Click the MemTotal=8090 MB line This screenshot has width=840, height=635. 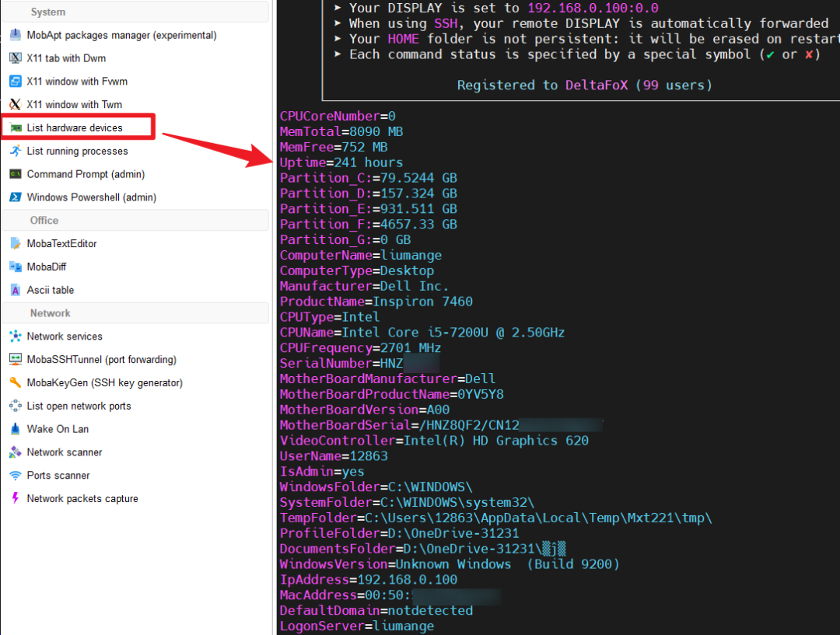[341, 131]
